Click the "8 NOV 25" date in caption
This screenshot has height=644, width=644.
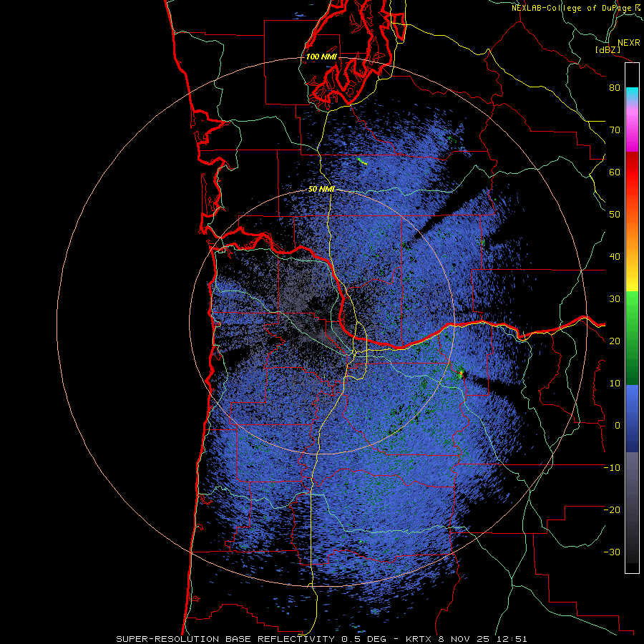pyautogui.click(x=465, y=639)
